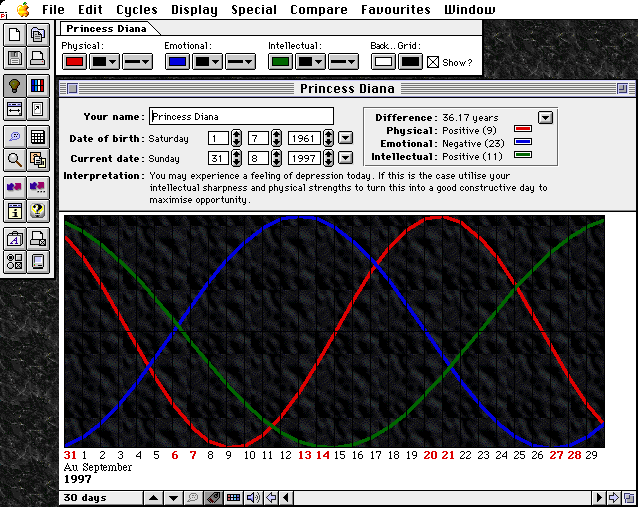Click the magnifying glass icon
Screen dimensions: 638x507
click(15, 160)
